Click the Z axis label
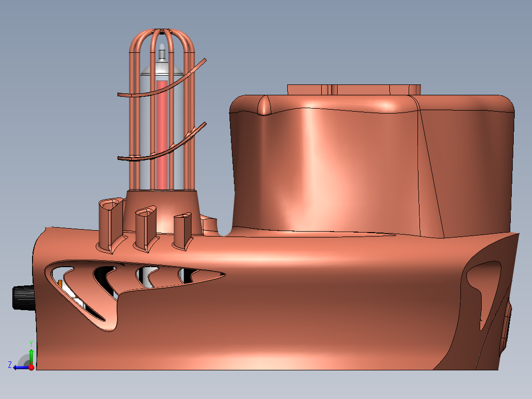The height and width of the screenshot is (399, 532). (11, 364)
